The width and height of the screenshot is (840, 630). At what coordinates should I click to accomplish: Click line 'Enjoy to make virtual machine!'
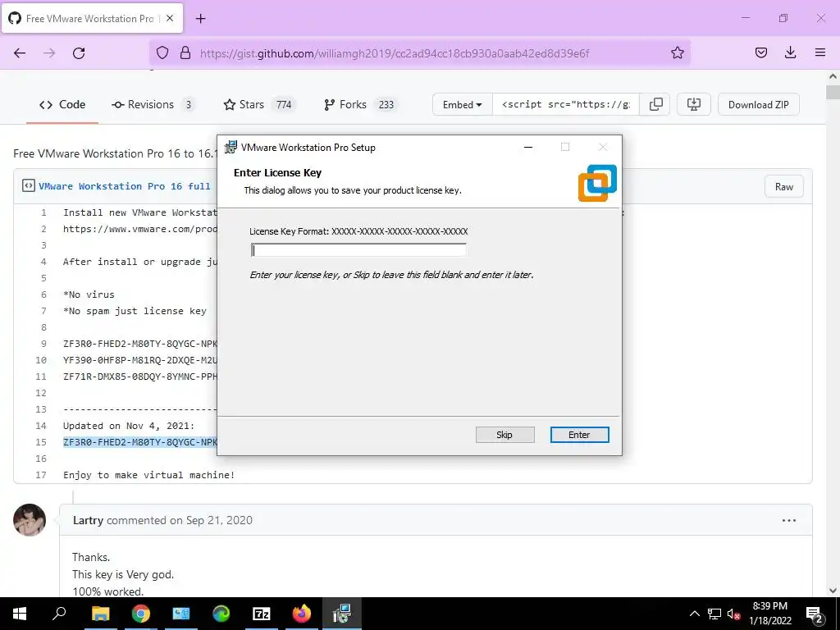pos(149,475)
